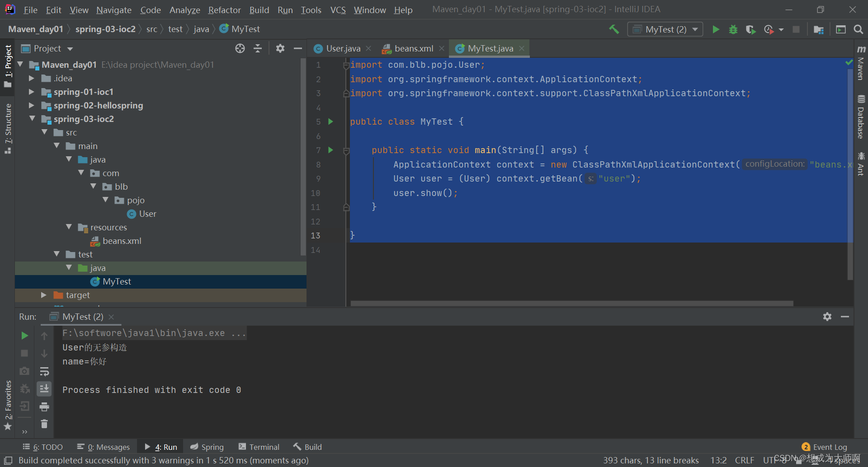Open the File menu

(x=30, y=10)
